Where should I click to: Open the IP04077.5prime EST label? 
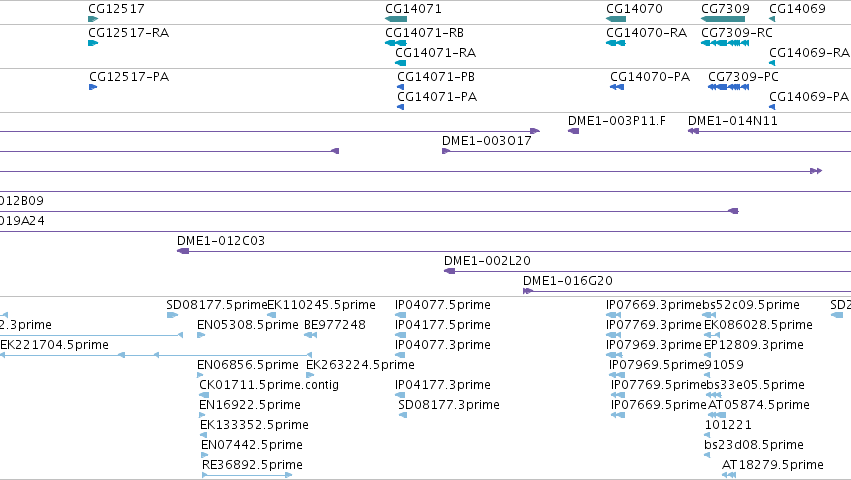(x=443, y=305)
